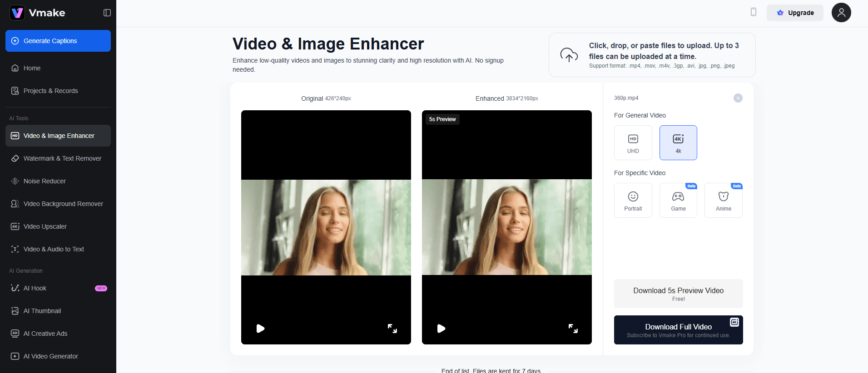Screen dimensions: 868x373
Task: Play the original video
Action: tap(260, 329)
